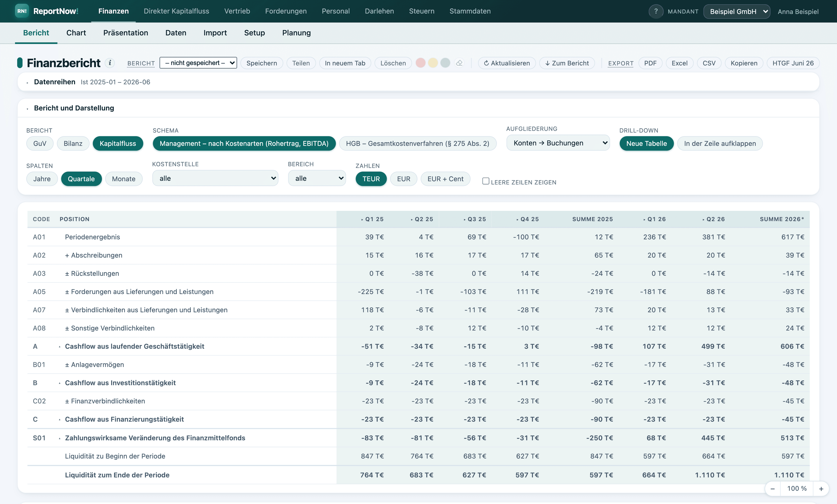Choose In der Zeile aufklappen drill-down
This screenshot has width=837, height=504.
(720, 144)
